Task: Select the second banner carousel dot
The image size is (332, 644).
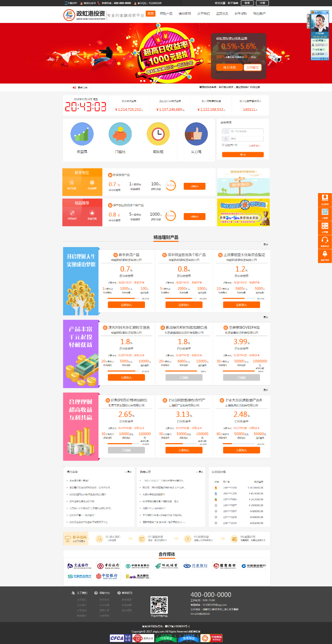Action: (144, 81)
